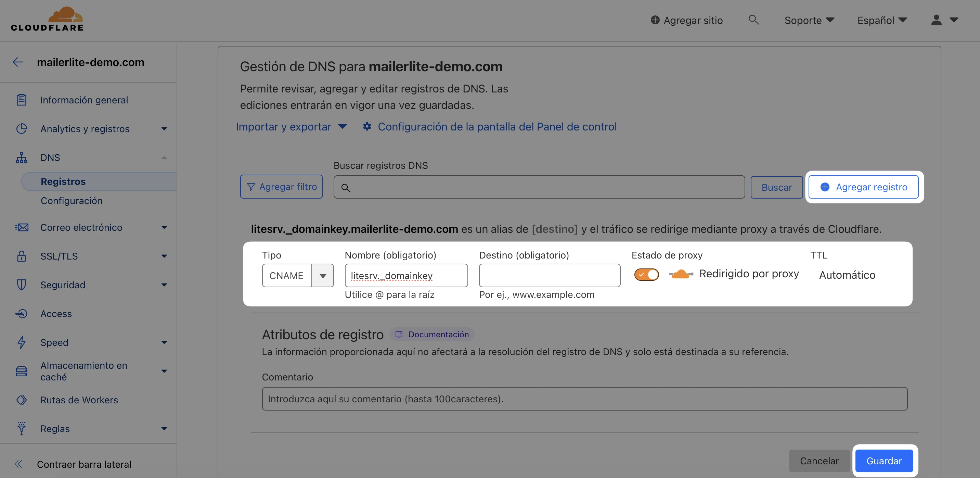The image size is (980, 478).
Task: Click Agregar filtro button
Action: 281,187
